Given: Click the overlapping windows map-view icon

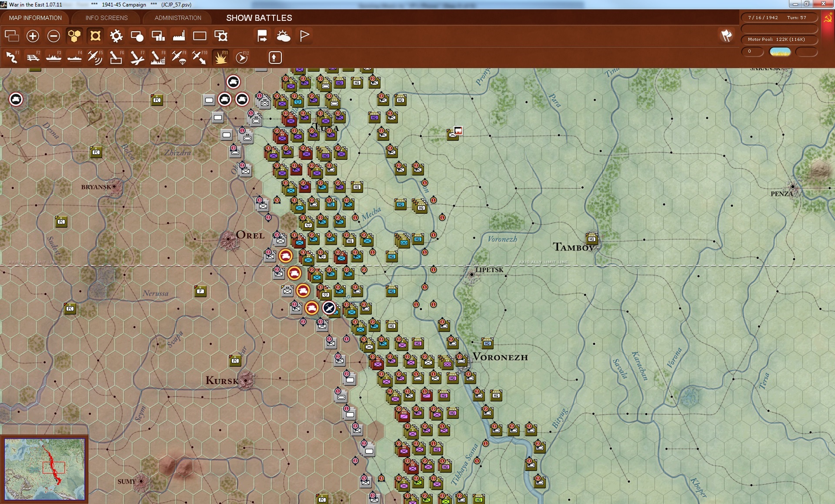Looking at the screenshot, I should click(x=12, y=36).
